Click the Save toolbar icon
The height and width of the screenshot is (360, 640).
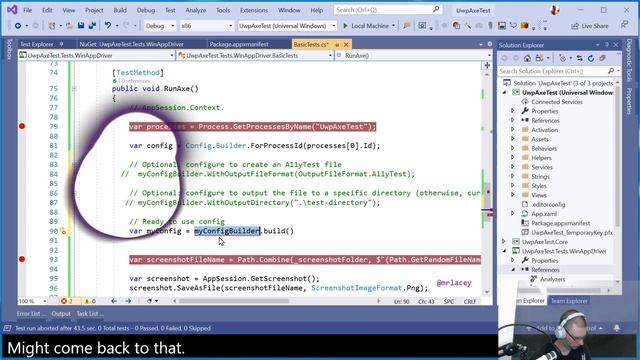point(81,26)
